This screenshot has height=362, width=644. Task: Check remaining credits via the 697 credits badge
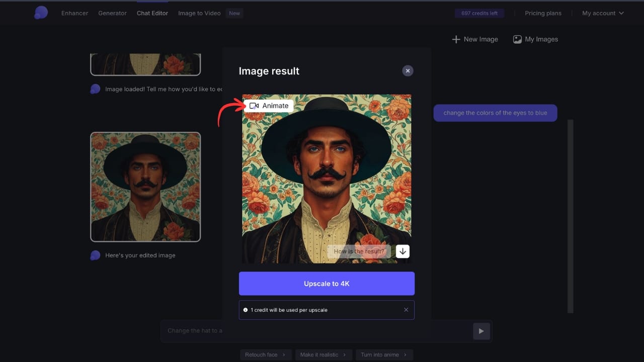coord(479,13)
